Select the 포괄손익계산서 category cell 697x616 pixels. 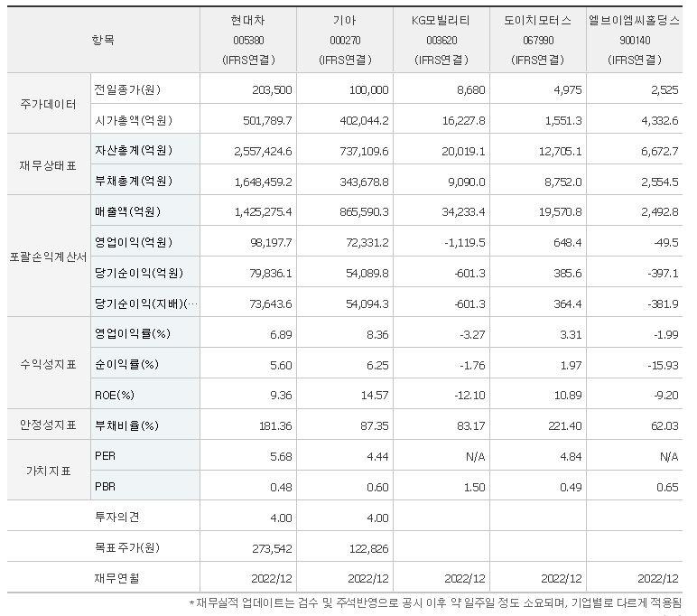point(49,257)
